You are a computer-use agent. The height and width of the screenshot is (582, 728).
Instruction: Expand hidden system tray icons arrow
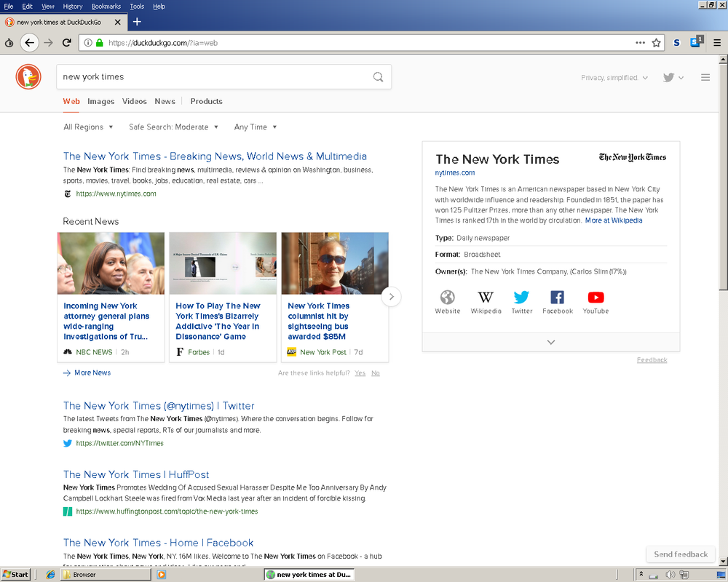pyautogui.click(x=641, y=574)
